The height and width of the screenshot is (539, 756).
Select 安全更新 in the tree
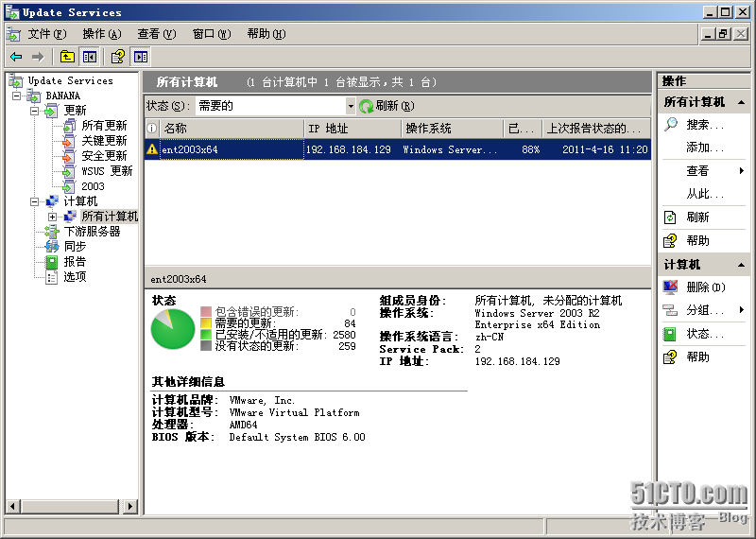[x=104, y=156]
